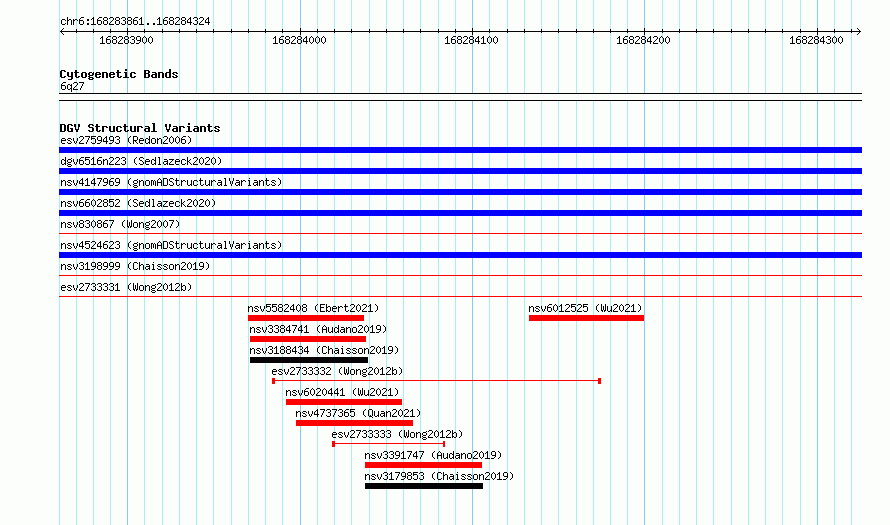890x525 pixels.
Task: Open nsv3188434 (Chaisson2019) label
Action: click(x=324, y=350)
